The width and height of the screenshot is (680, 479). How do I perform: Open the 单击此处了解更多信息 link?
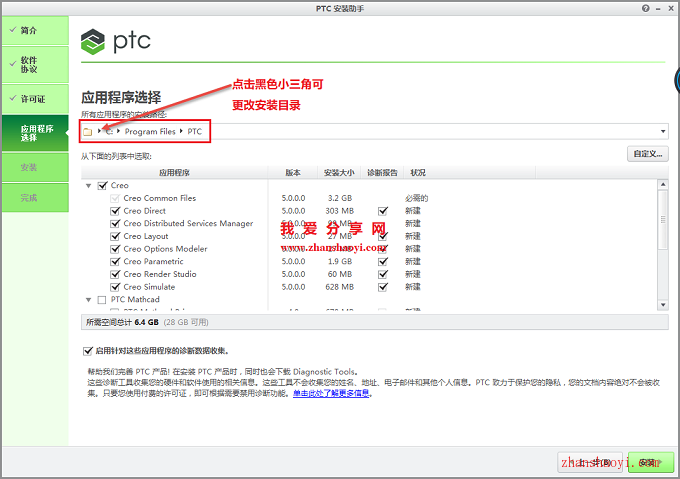point(331,393)
